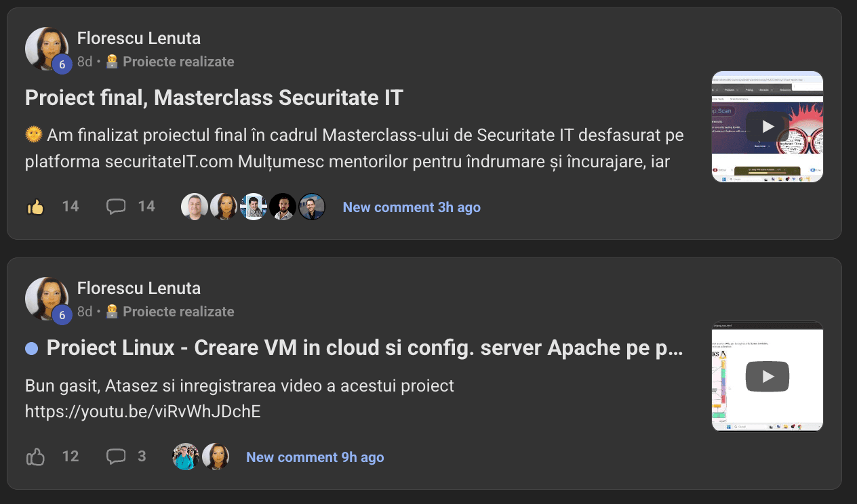This screenshot has width=857, height=504.
Task: Click the first commenter avatar on the Linux post
Action: [x=186, y=457]
